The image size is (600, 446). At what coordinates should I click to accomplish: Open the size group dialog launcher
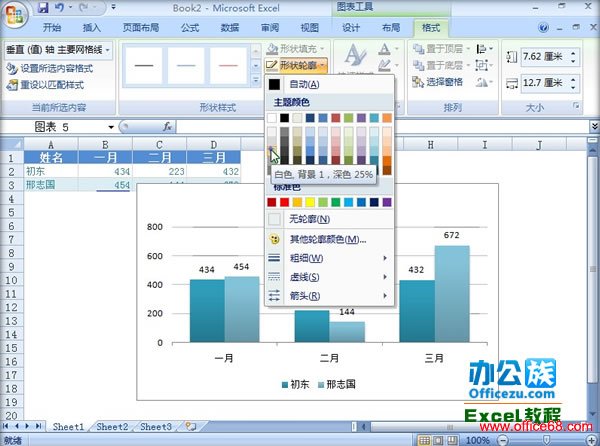point(576,106)
